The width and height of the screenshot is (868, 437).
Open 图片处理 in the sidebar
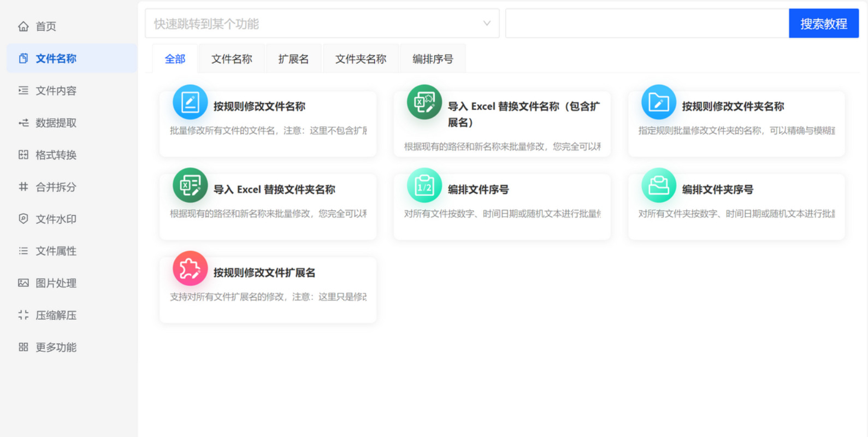click(x=72, y=283)
